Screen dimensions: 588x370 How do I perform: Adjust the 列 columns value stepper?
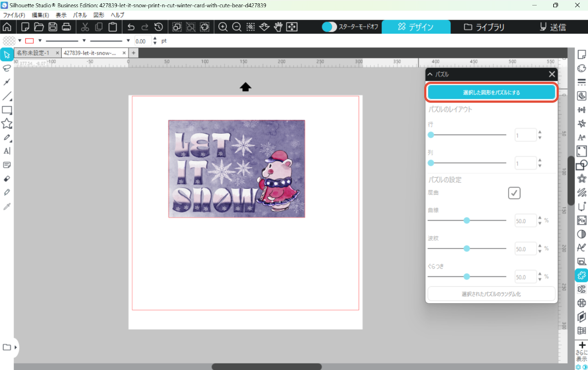coord(539,163)
